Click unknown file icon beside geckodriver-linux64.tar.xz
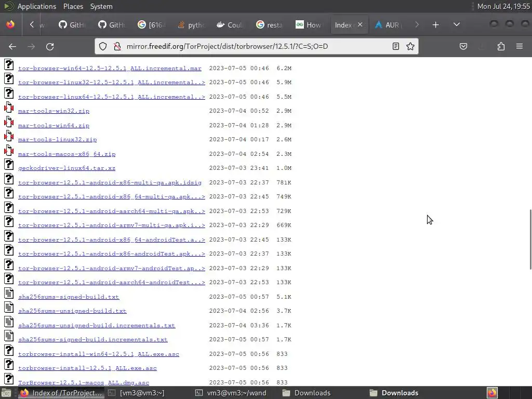The image size is (532, 399). pyautogui.click(x=9, y=165)
